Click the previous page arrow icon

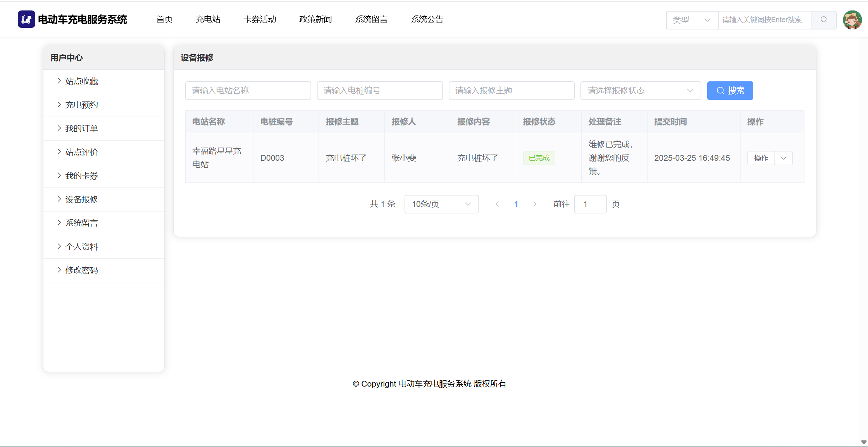tap(497, 204)
